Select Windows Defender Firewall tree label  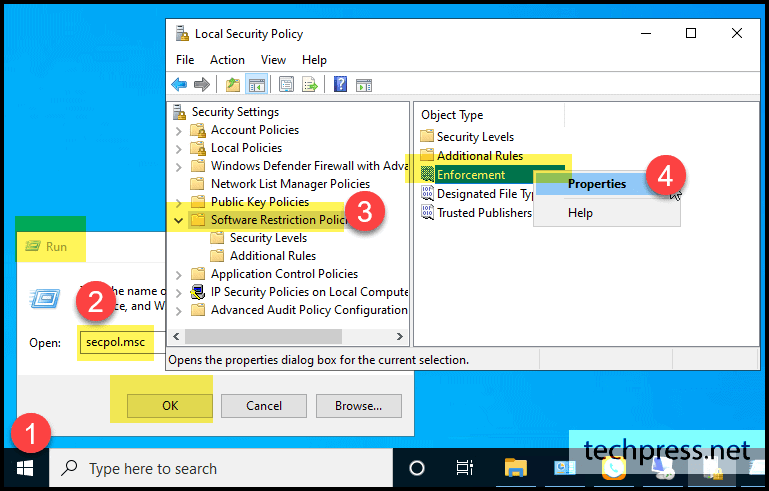point(309,166)
